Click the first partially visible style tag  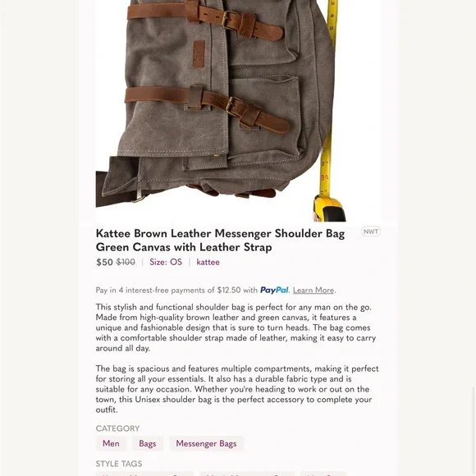pos(144,474)
